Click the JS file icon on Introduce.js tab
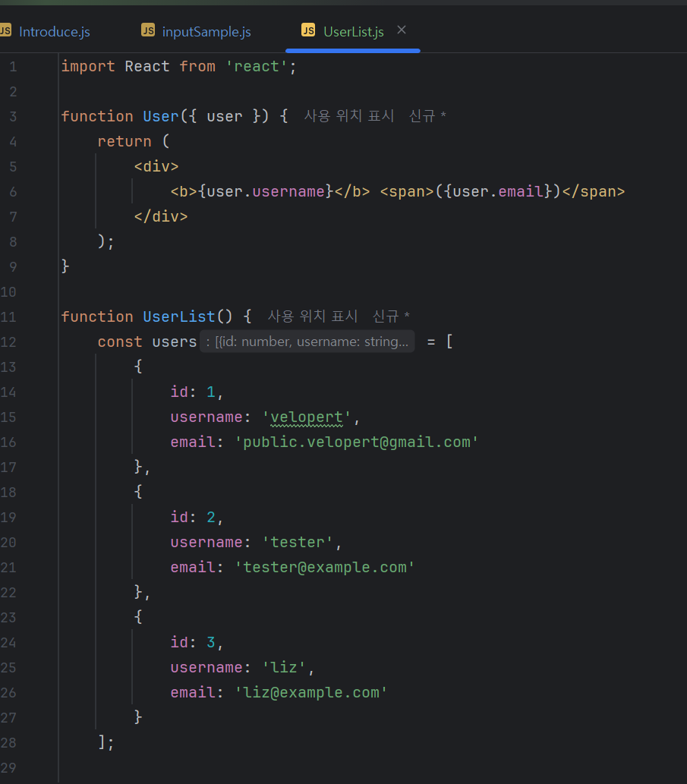The height and width of the screenshot is (784, 687). tap(5, 30)
